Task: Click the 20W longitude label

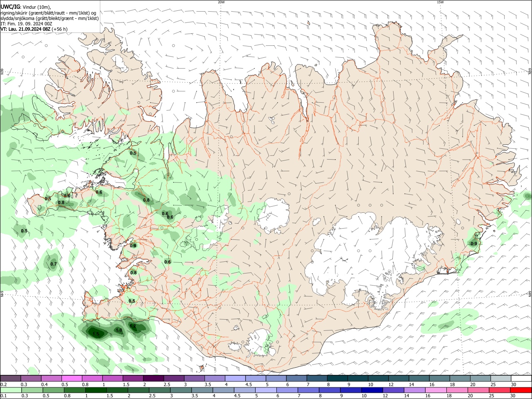Action: coord(221,2)
